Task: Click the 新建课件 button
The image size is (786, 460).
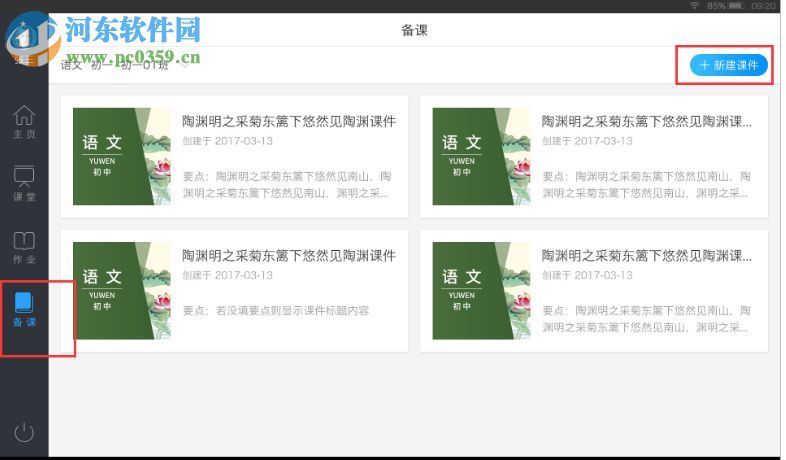Action: [x=728, y=65]
